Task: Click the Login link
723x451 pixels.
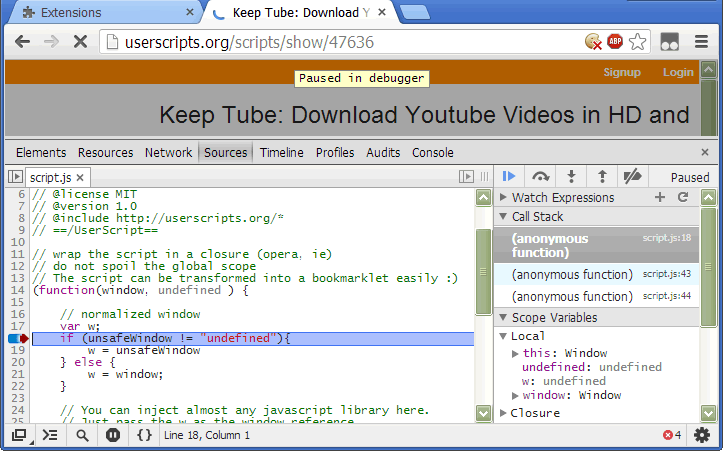Action: click(678, 72)
